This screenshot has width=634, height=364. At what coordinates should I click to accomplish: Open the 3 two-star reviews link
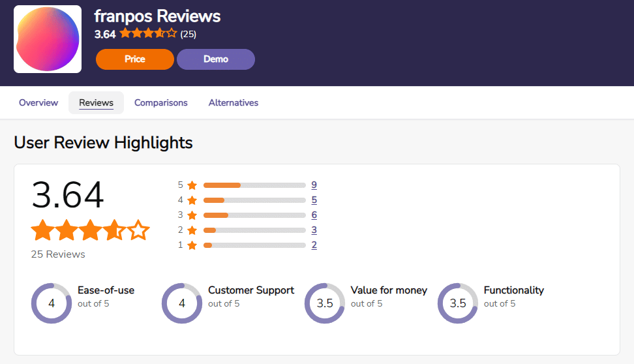click(314, 230)
